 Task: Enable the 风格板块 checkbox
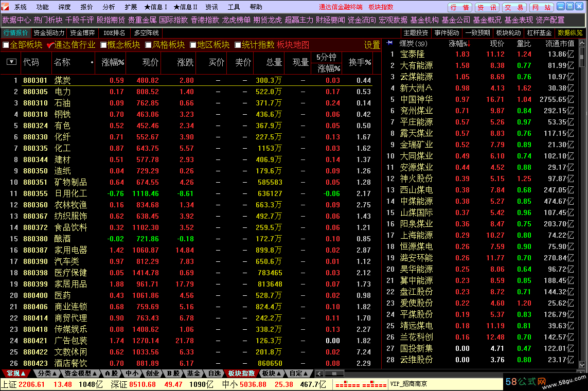[148, 45]
